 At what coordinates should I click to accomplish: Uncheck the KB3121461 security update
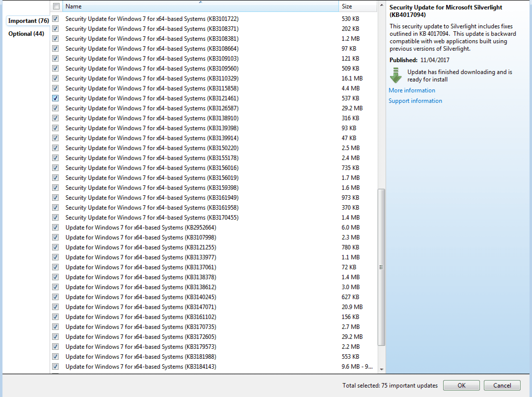coord(55,98)
